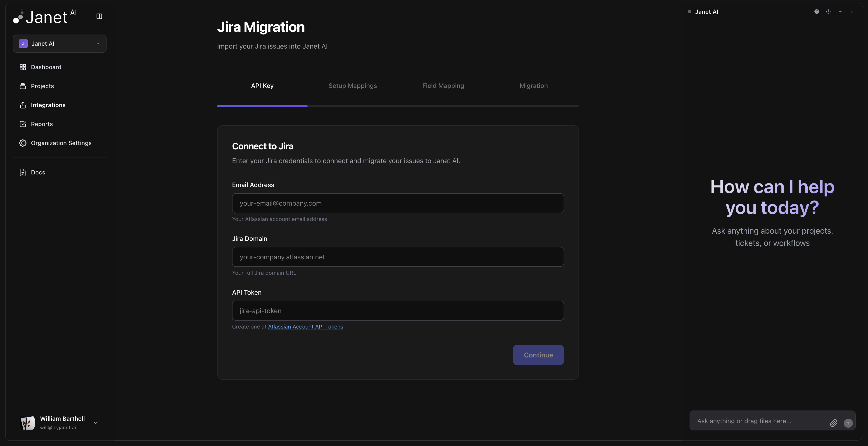Open Organization Settings
The height and width of the screenshot is (446, 868).
[x=61, y=143]
